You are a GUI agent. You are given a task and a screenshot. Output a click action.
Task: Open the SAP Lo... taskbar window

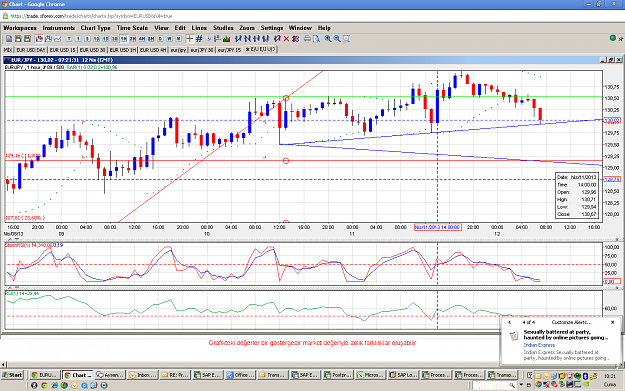tap(403, 375)
